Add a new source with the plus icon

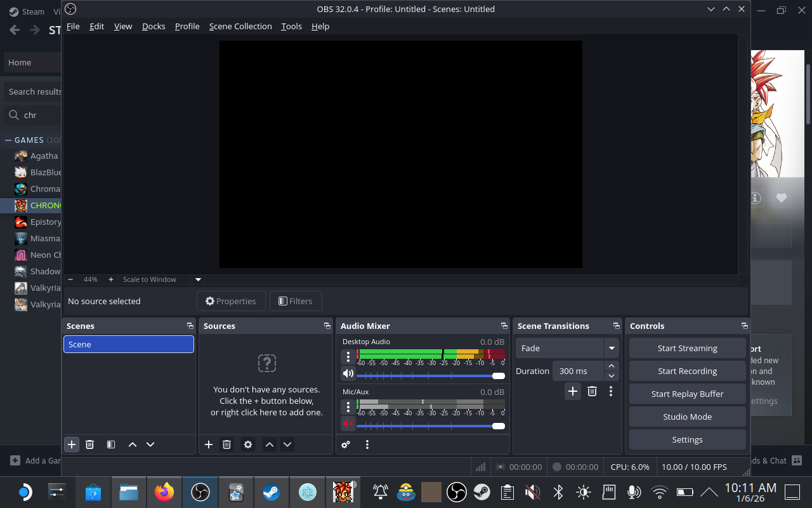[x=209, y=444]
